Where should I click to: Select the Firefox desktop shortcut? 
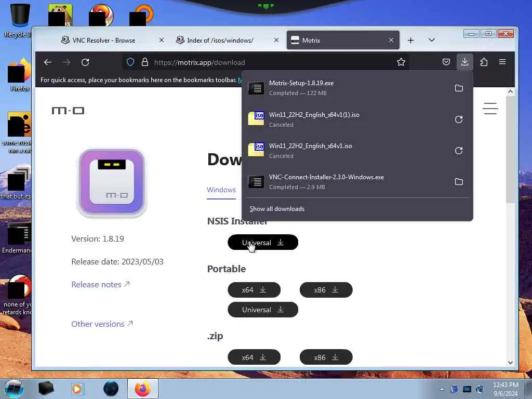point(19,75)
